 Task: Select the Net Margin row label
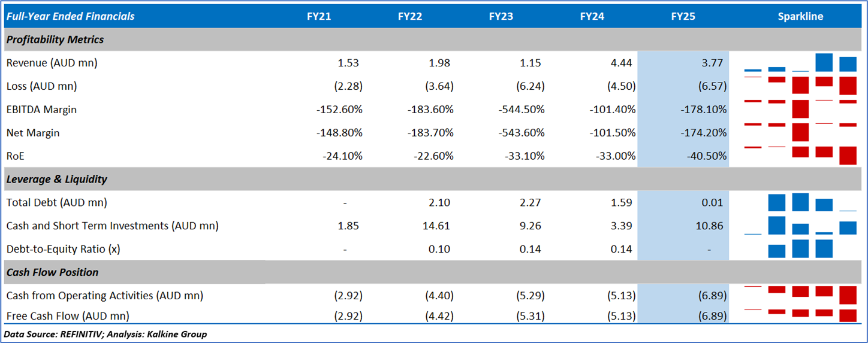[x=33, y=133]
